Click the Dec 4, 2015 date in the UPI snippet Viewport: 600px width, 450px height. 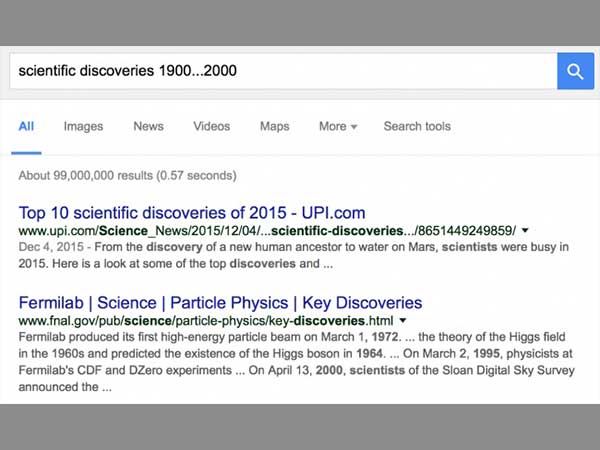pyautogui.click(x=48, y=248)
